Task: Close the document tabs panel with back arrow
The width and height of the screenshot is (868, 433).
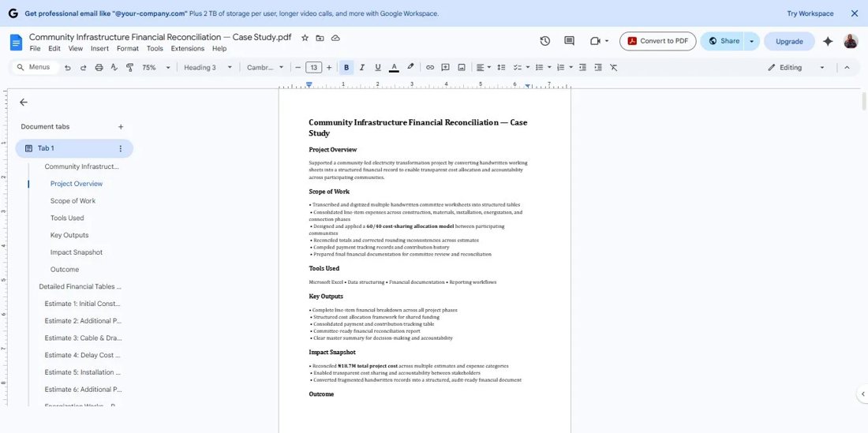Action: [x=23, y=103]
